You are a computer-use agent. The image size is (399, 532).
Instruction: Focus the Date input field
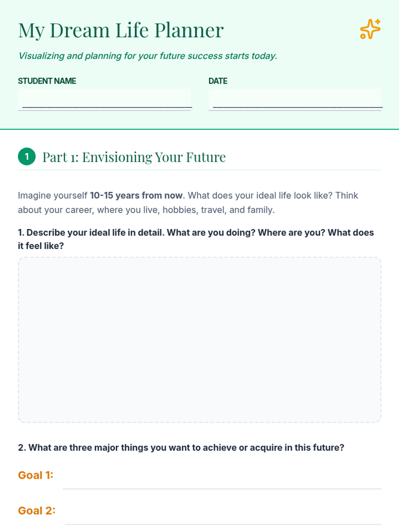coord(295,99)
